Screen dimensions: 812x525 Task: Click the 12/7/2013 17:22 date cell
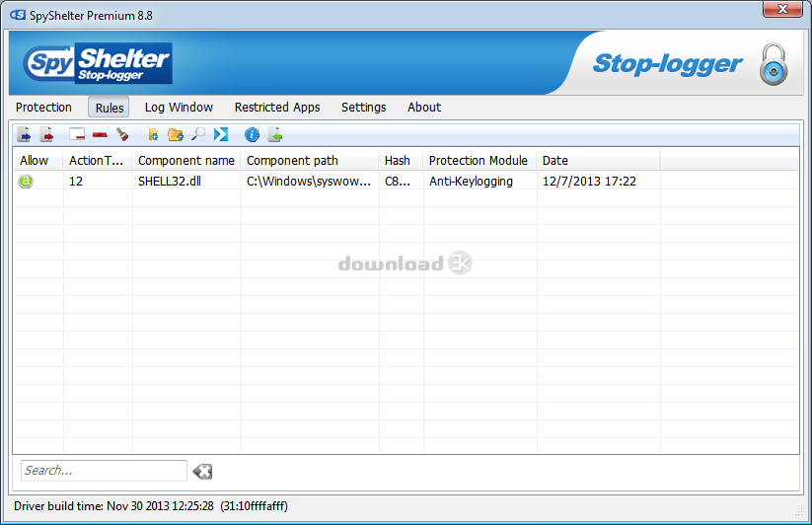point(589,182)
